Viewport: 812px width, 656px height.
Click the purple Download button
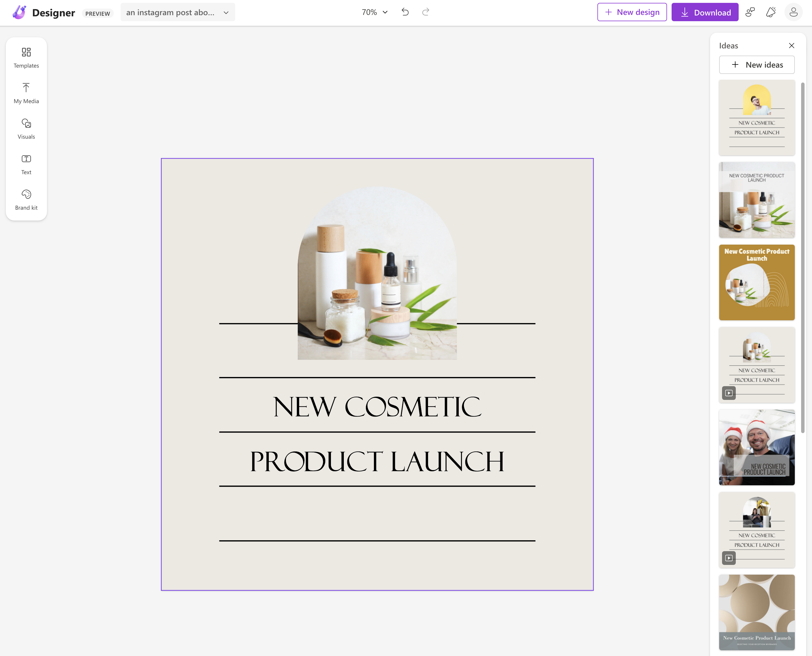[705, 12]
